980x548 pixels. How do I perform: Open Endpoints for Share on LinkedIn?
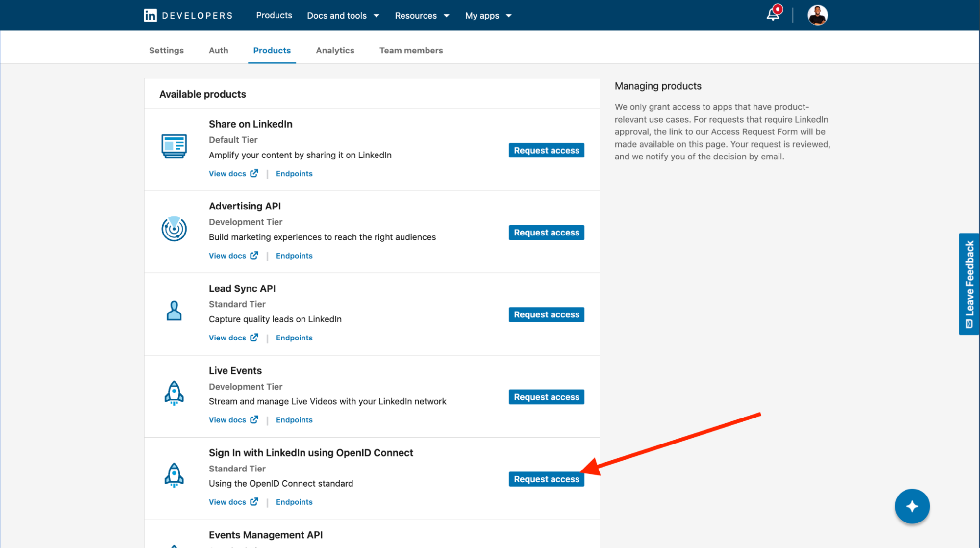294,174
